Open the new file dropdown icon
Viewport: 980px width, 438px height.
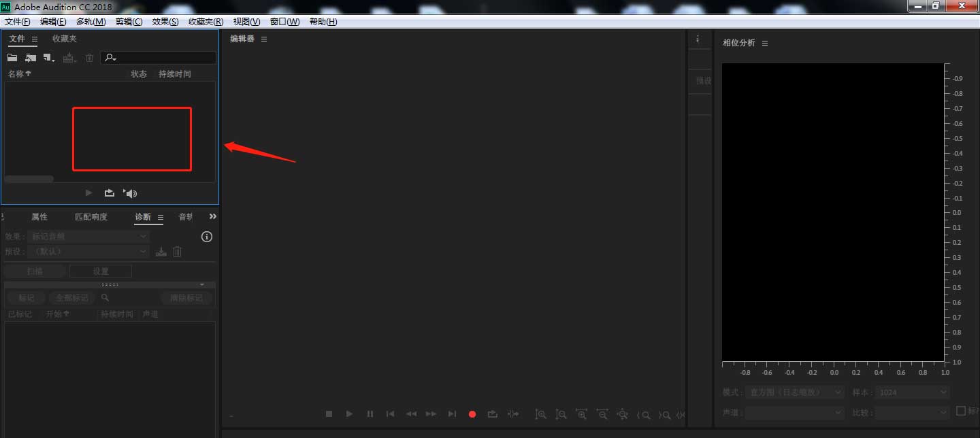point(49,58)
